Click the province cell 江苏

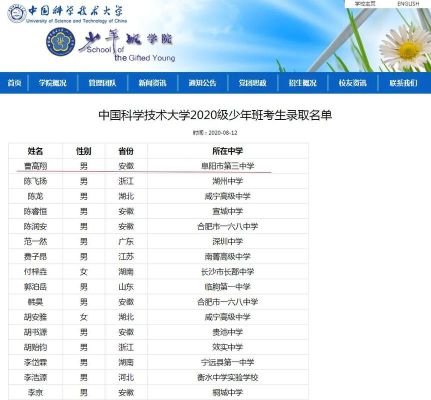pyautogui.click(x=126, y=257)
